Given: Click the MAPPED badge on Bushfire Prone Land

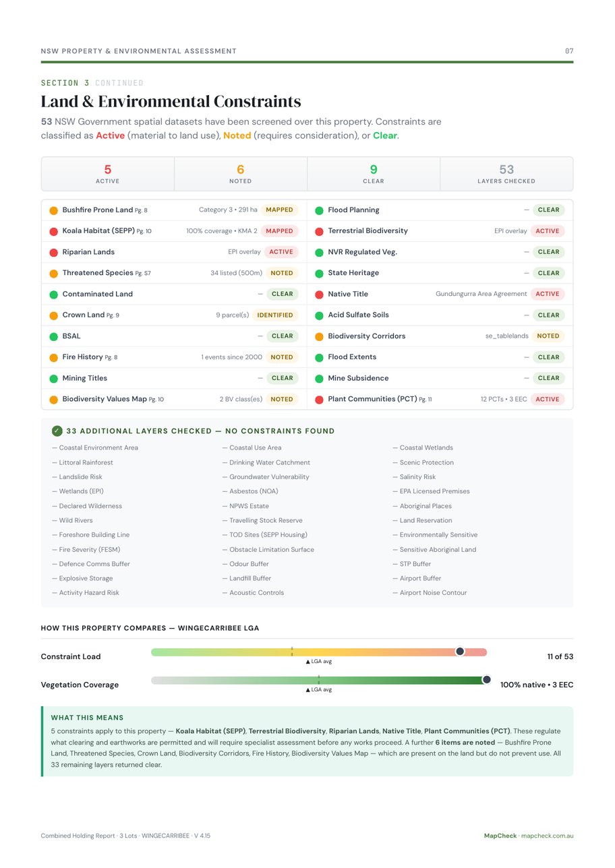Looking at the screenshot, I should (279, 210).
